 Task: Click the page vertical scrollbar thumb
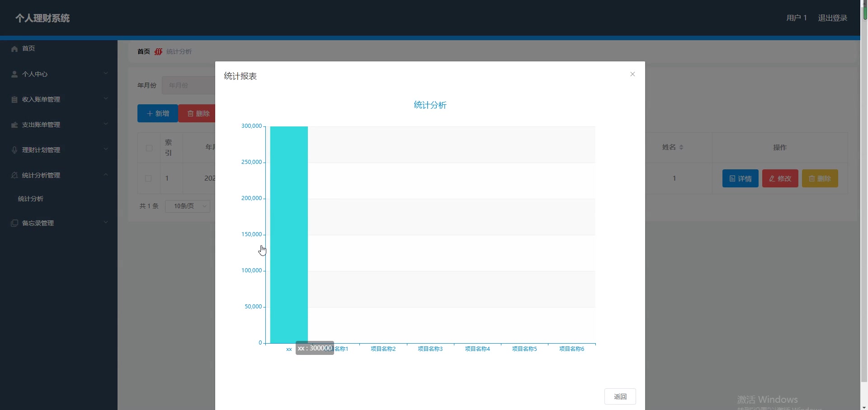(x=864, y=194)
